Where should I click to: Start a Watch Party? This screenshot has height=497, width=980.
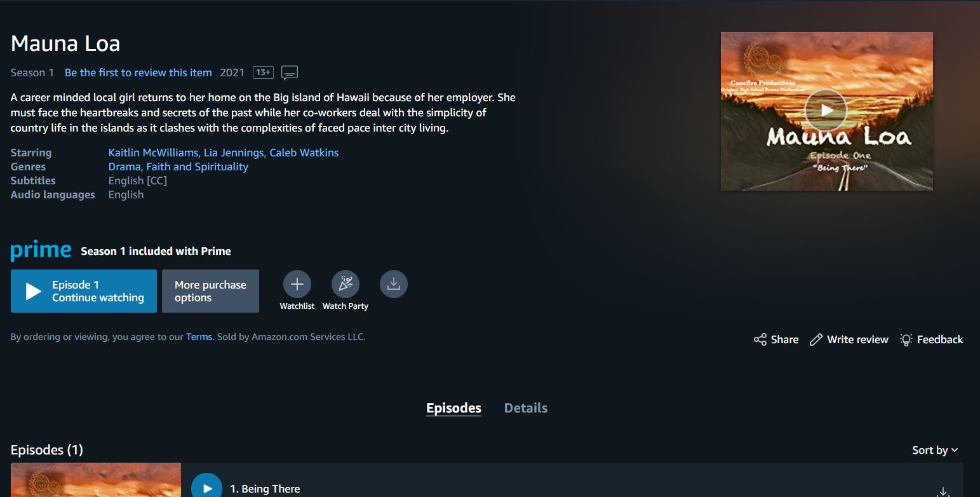(346, 284)
